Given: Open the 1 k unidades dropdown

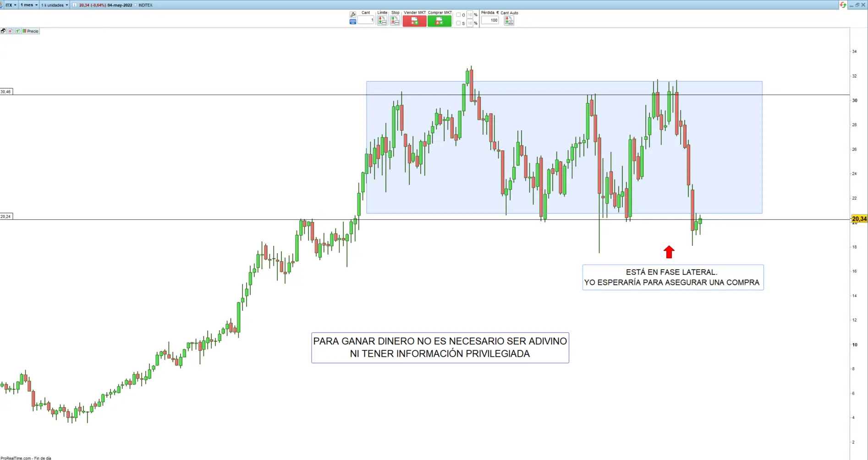Looking at the screenshot, I should coord(54,5).
